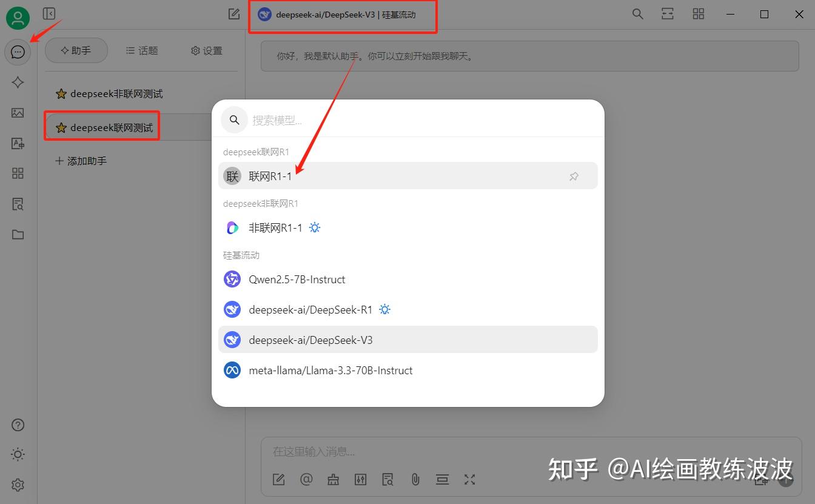This screenshot has height=504, width=815.
Task: Open the chat assistants sidebar icon
Action: [18, 52]
